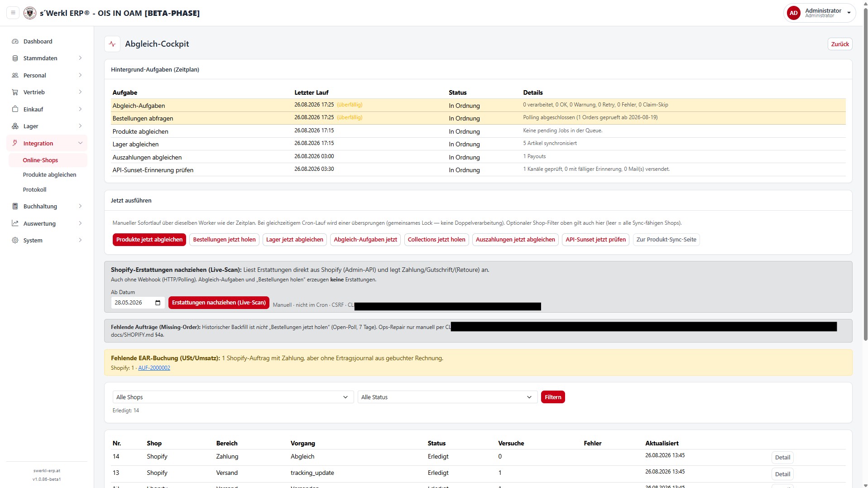The width and height of the screenshot is (868, 488).
Task: Expand the Vertrieb submenu chevron
Action: [80, 92]
